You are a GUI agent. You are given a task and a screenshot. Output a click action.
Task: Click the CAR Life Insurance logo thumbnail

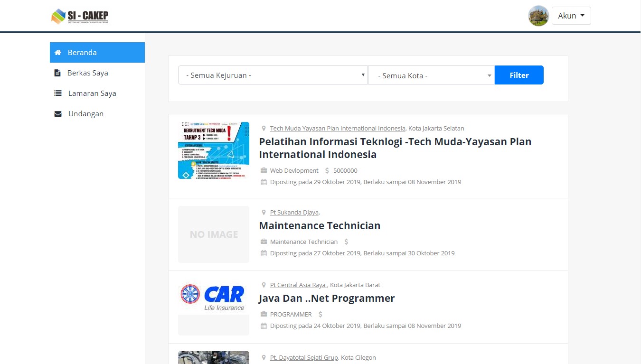tap(214, 298)
